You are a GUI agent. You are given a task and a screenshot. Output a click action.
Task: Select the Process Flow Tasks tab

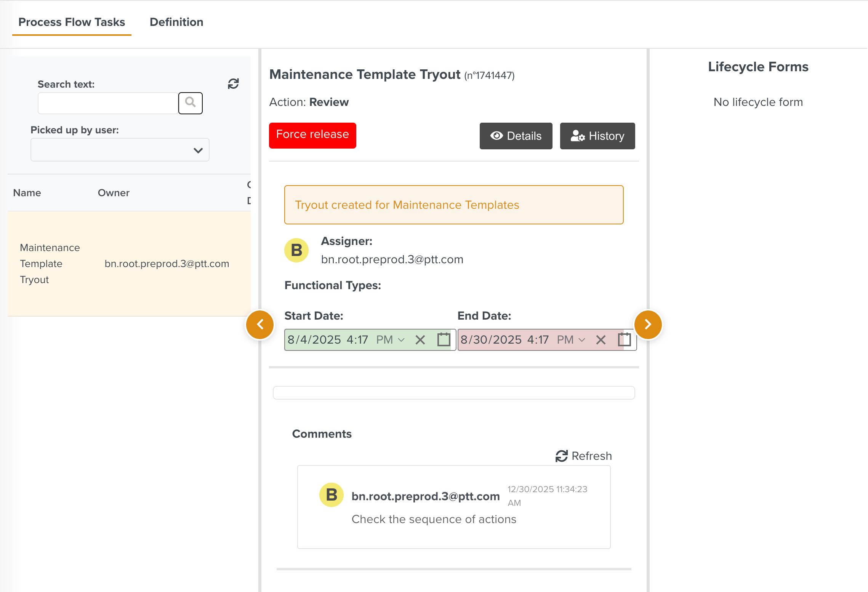(72, 22)
